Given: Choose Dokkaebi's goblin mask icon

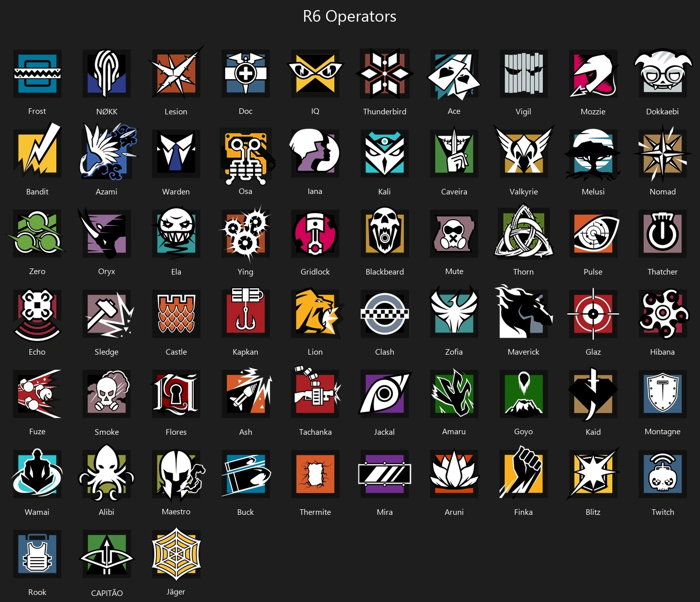Looking at the screenshot, I should tap(662, 74).
